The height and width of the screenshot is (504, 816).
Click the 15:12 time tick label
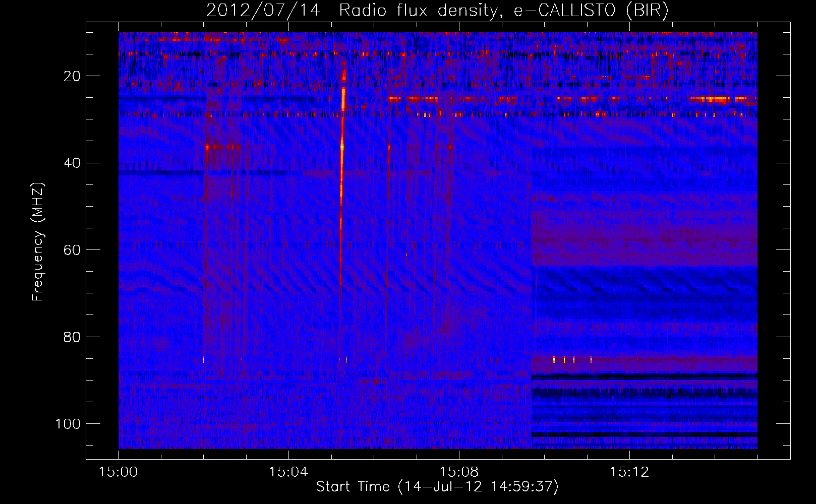point(629,472)
